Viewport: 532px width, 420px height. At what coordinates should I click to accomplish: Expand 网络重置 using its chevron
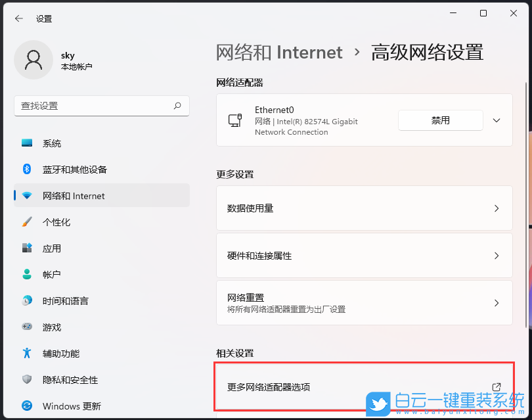coord(497,302)
